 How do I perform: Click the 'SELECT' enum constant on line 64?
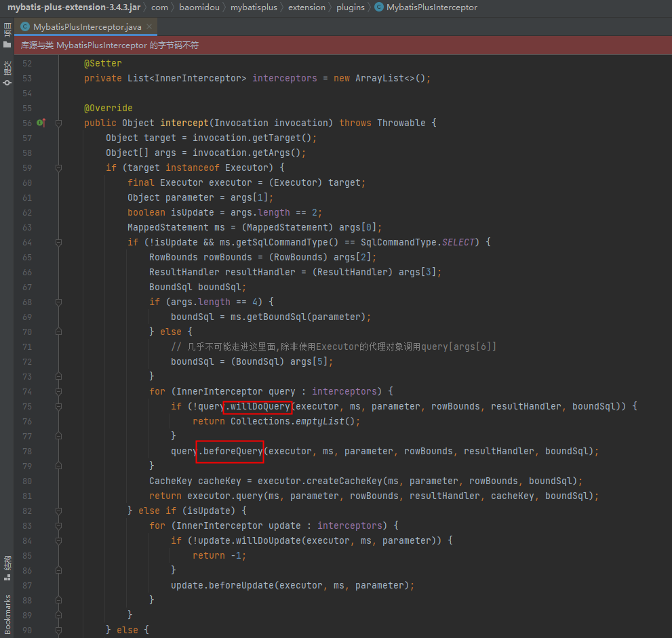click(x=458, y=243)
